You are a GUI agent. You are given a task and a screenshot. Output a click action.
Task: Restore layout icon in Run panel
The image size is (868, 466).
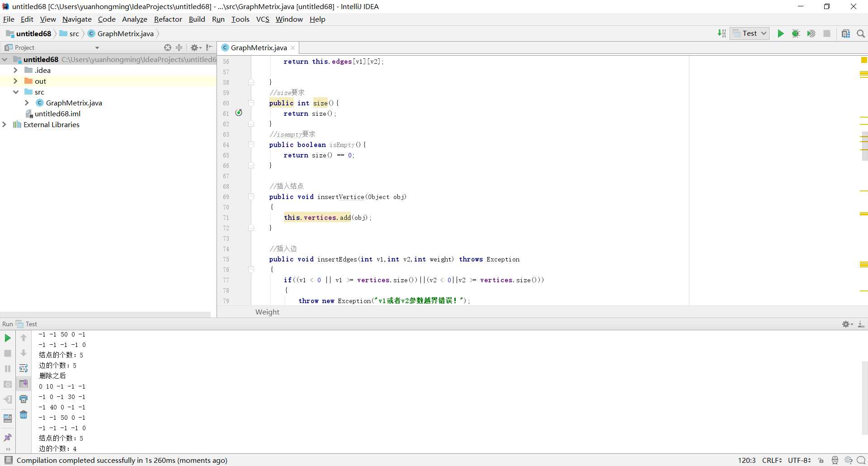click(8, 418)
